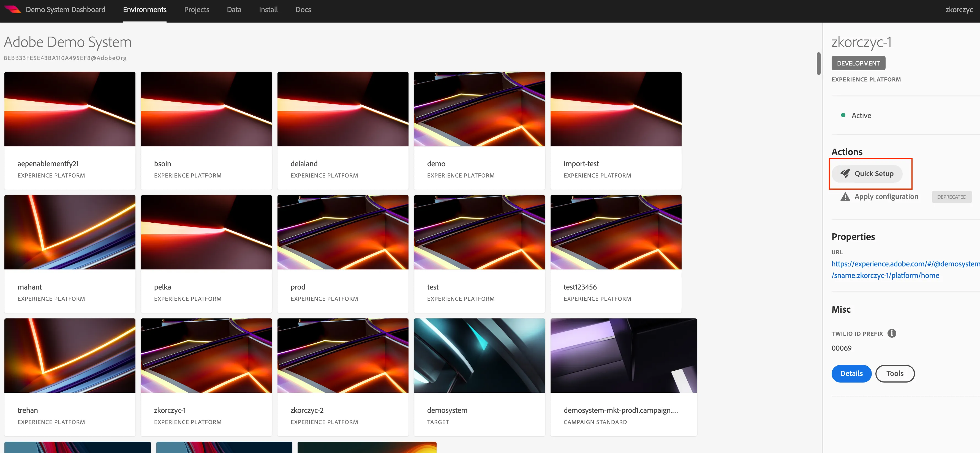Select the test environment card
The image size is (980, 453).
coord(479,254)
